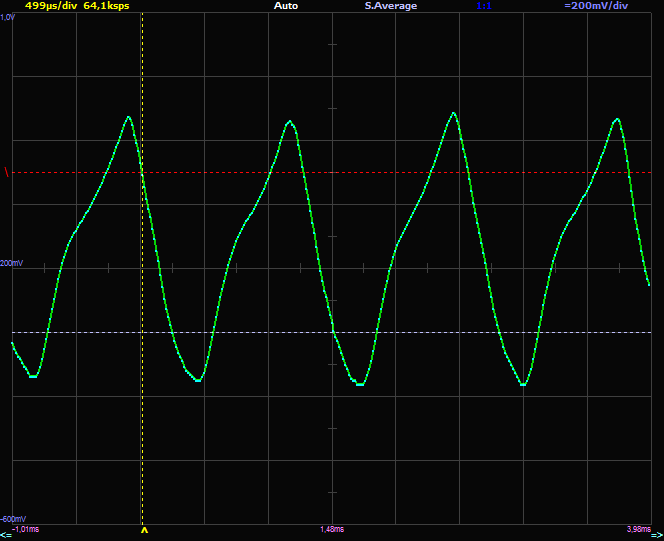Click the S.Average acquisition mode label
The image size is (664, 541).
coord(390,6)
